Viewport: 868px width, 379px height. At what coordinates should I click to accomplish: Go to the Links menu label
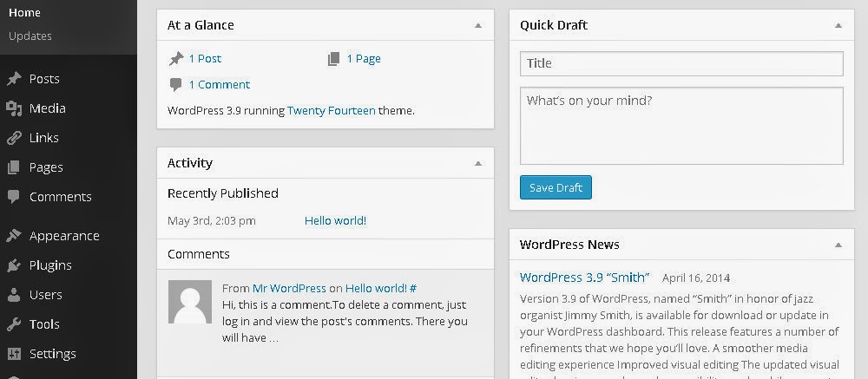(43, 138)
